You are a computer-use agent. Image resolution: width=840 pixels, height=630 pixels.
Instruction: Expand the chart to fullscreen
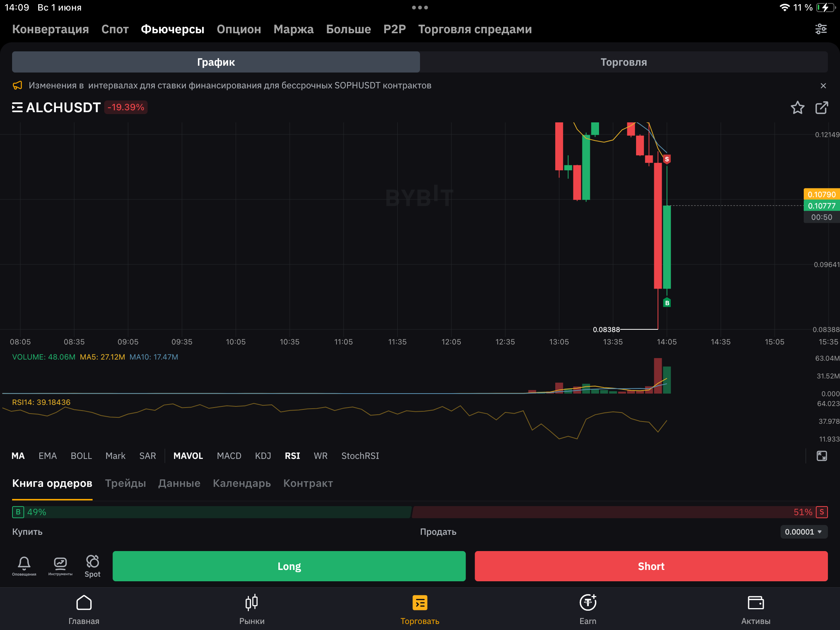tap(821, 456)
